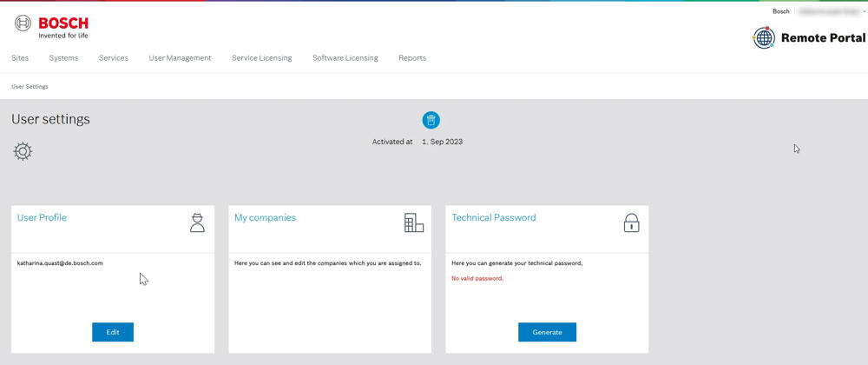This screenshot has width=868, height=365.
Task: Open Software Licensing from the top menu
Action: [345, 57]
